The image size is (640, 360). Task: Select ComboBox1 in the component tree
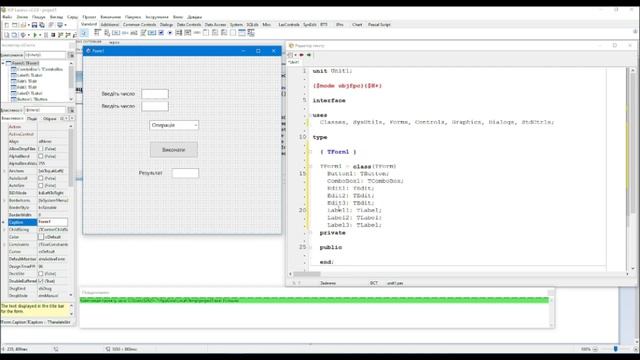(x=37, y=69)
